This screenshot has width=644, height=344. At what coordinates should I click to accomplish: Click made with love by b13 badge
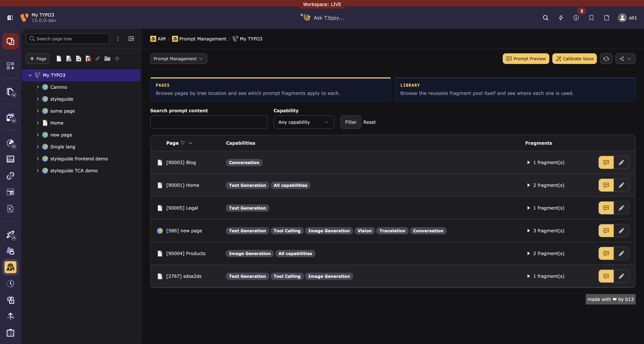point(610,299)
